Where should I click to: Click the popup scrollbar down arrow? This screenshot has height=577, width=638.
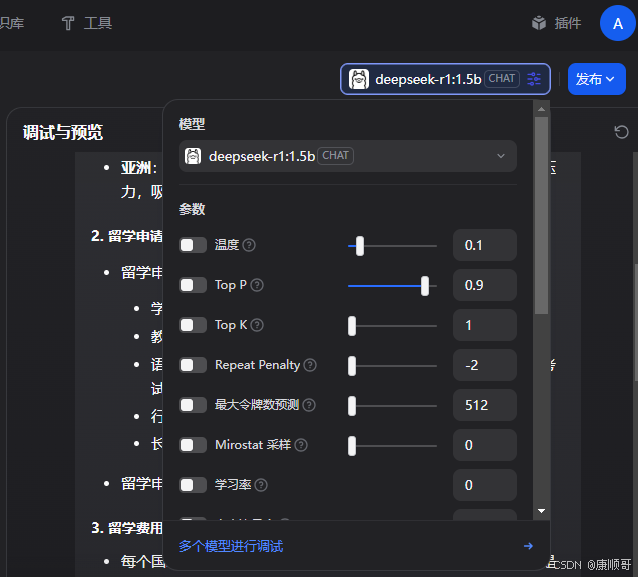(x=541, y=511)
